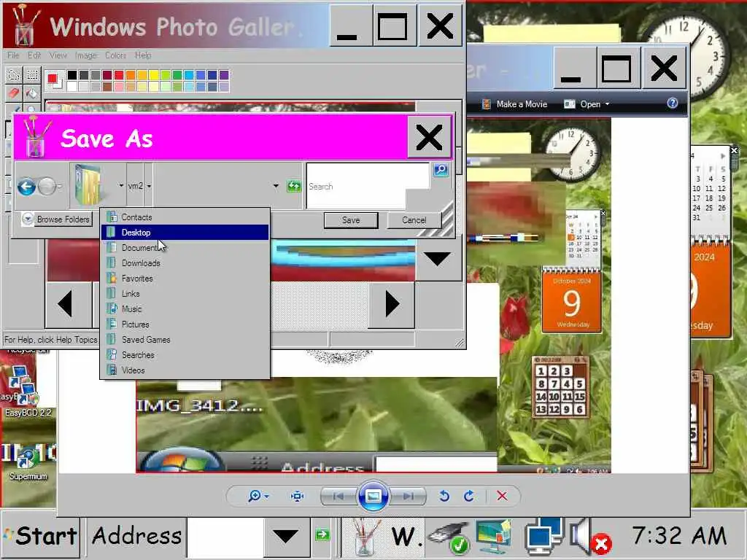The width and height of the screenshot is (747, 560).
Task: Select the rectangular select tool in Paint
Action: point(32,75)
